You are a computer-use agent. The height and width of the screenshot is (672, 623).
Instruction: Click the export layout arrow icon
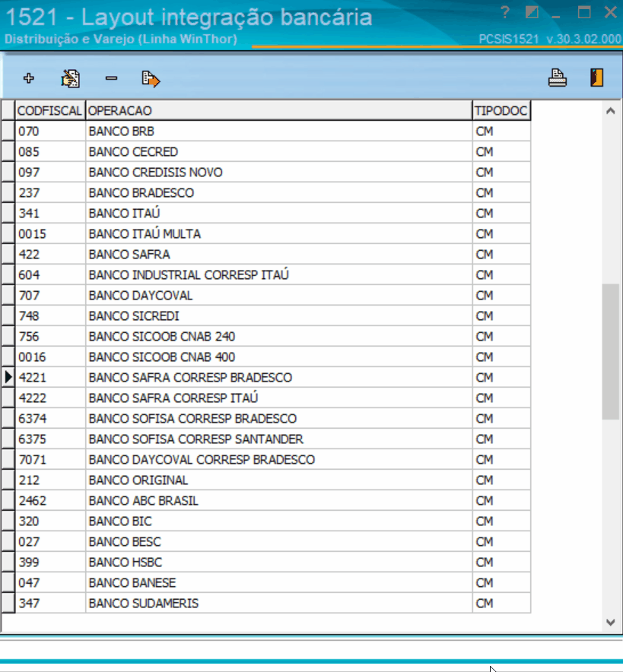151,79
